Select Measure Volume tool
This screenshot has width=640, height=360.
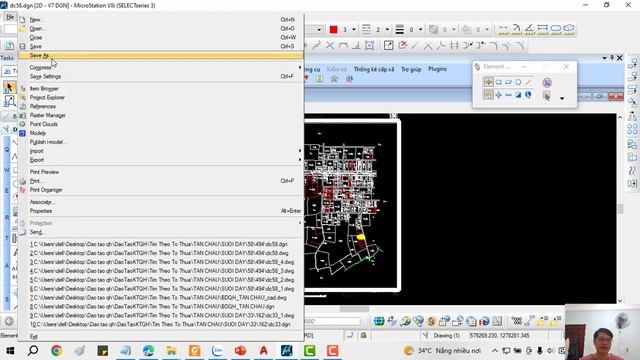(x=569, y=29)
